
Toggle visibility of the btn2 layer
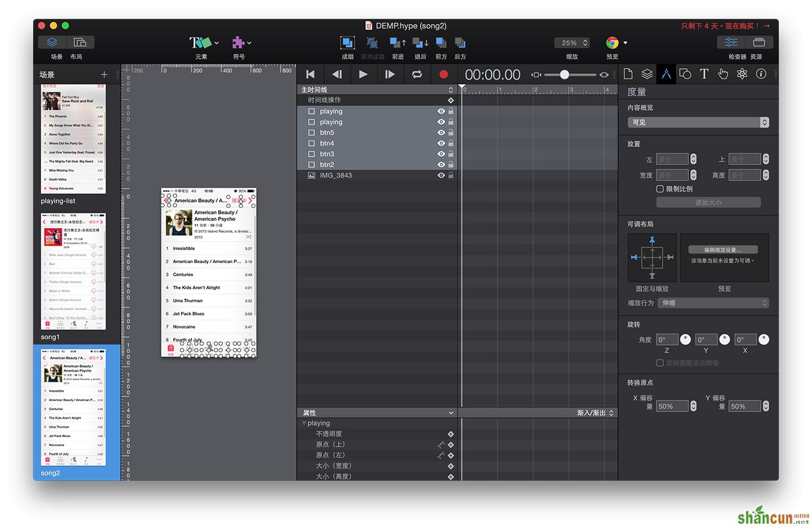[x=441, y=165]
